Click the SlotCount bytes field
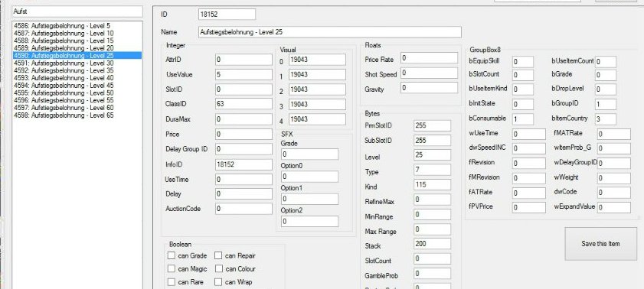The width and height of the screenshot is (644, 289). tap(432, 258)
